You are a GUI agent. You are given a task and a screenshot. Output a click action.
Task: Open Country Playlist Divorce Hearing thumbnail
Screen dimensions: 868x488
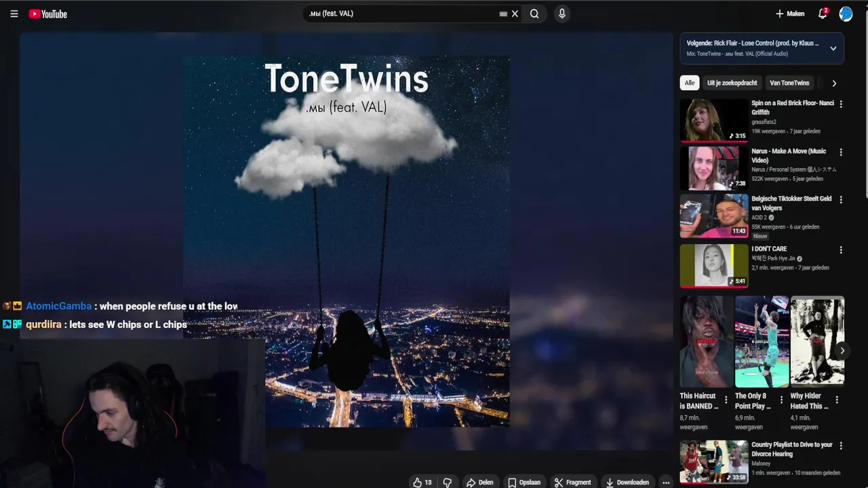coord(714,462)
